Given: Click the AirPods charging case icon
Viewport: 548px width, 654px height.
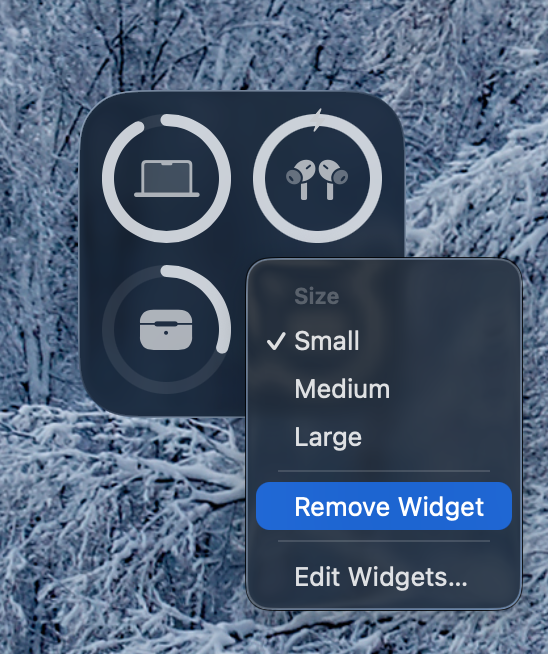Looking at the screenshot, I should click(166, 330).
